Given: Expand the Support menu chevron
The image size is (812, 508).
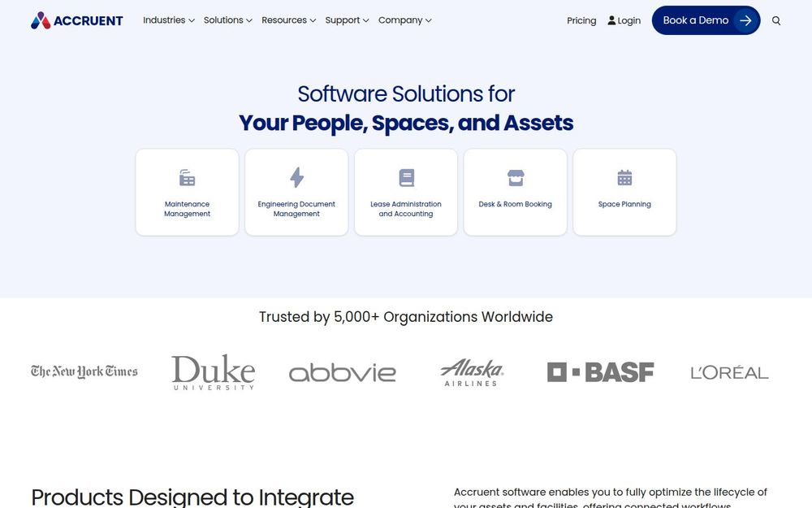Looking at the screenshot, I should tap(365, 21).
